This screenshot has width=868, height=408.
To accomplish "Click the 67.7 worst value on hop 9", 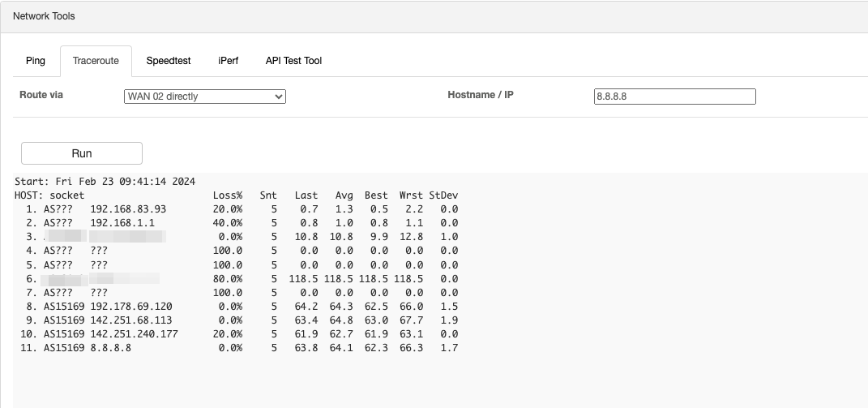I will tap(411, 320).
